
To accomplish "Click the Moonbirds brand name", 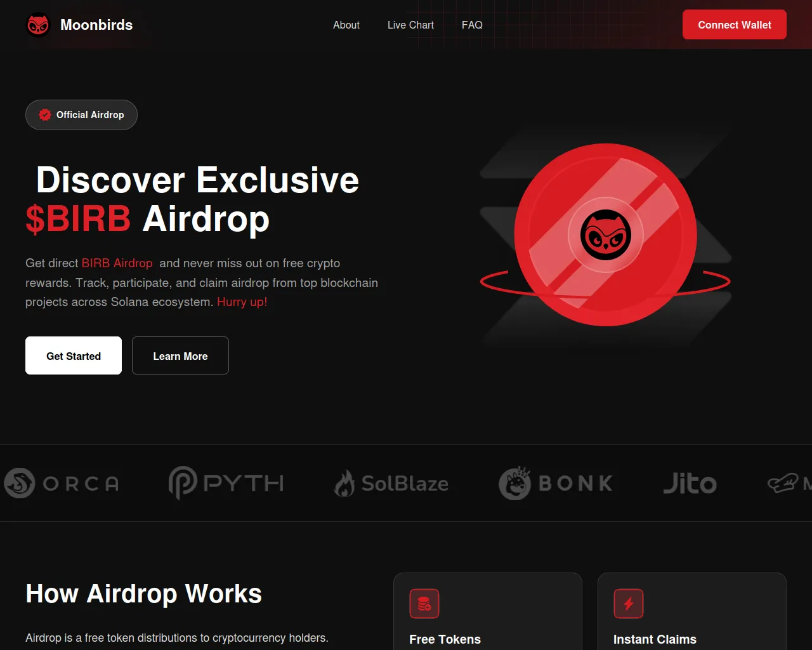I will [x=96, y=25].
